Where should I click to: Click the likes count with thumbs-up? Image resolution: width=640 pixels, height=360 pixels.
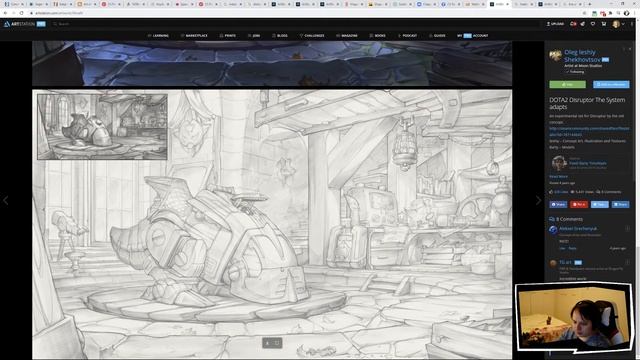[x=559, y=191]
